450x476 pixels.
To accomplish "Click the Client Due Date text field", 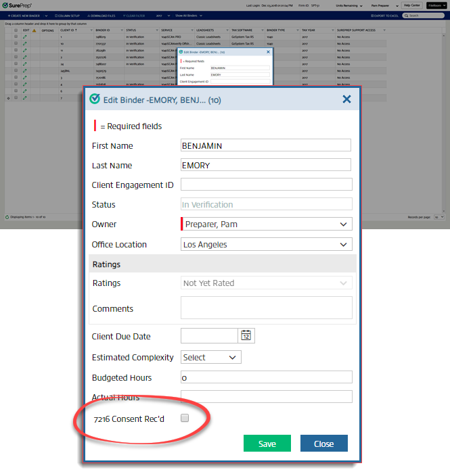I will pyautogui.click(x=209, y=336).
